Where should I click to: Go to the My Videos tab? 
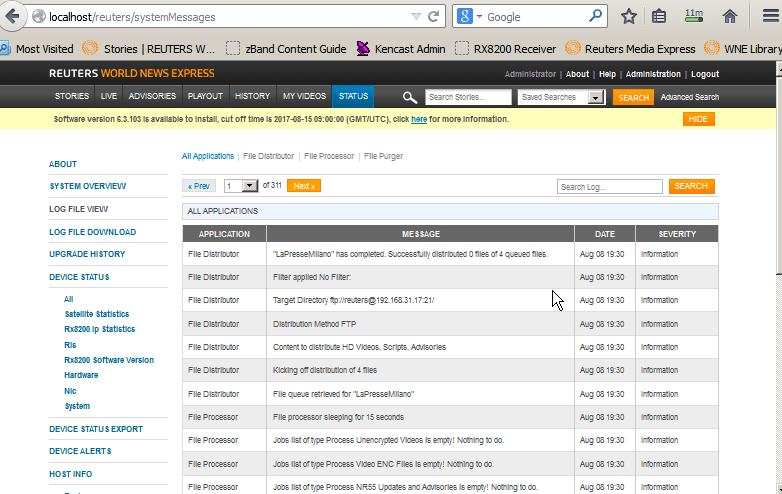pos(304,97)
